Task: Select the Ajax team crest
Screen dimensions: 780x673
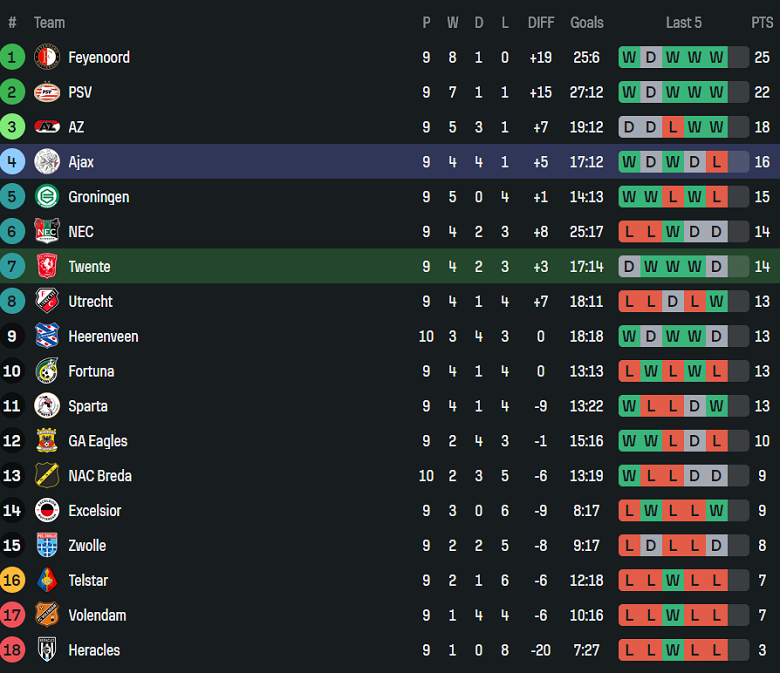Action: click(47, 162)
